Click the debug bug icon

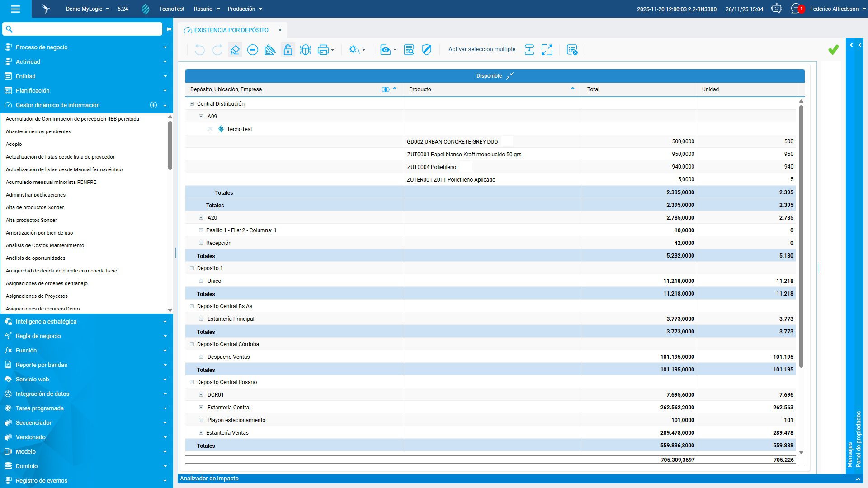pyautogui.click(x=306, y=50)
